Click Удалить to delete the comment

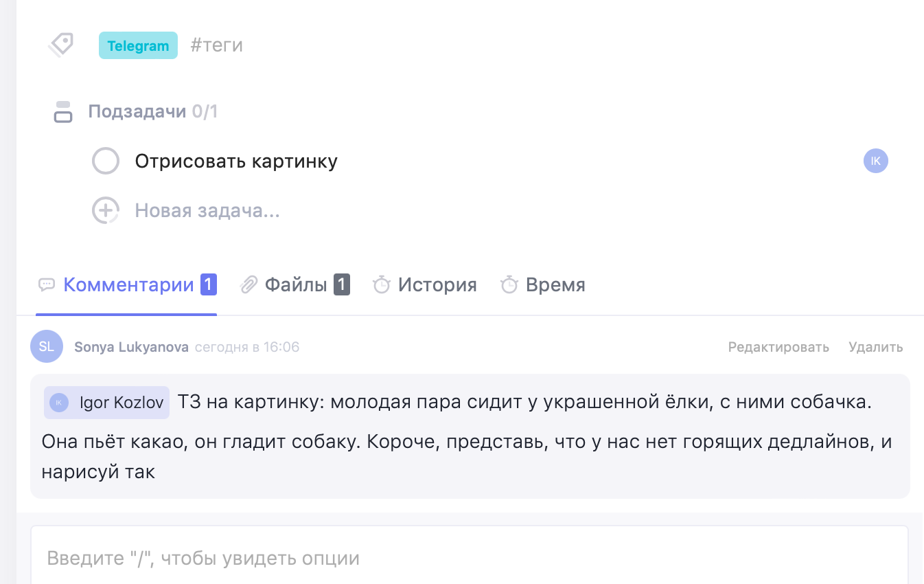(875, 347)
